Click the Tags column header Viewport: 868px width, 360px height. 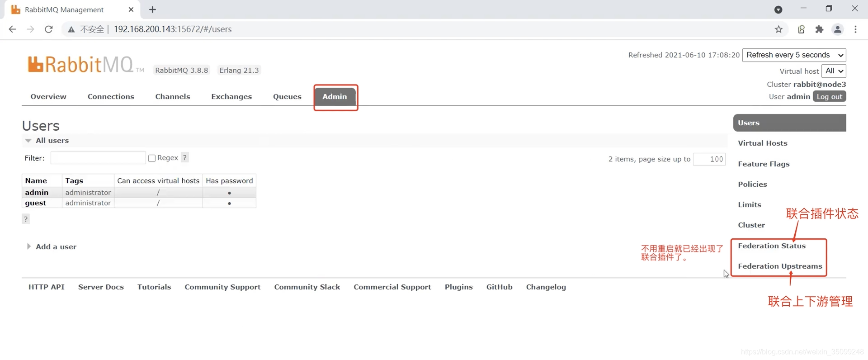(74, 180)
